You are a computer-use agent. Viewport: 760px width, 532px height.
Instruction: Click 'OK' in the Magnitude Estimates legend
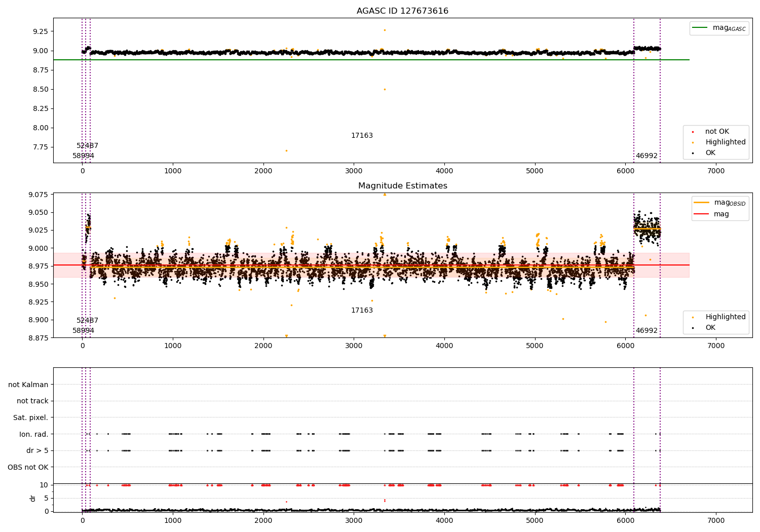704,328
